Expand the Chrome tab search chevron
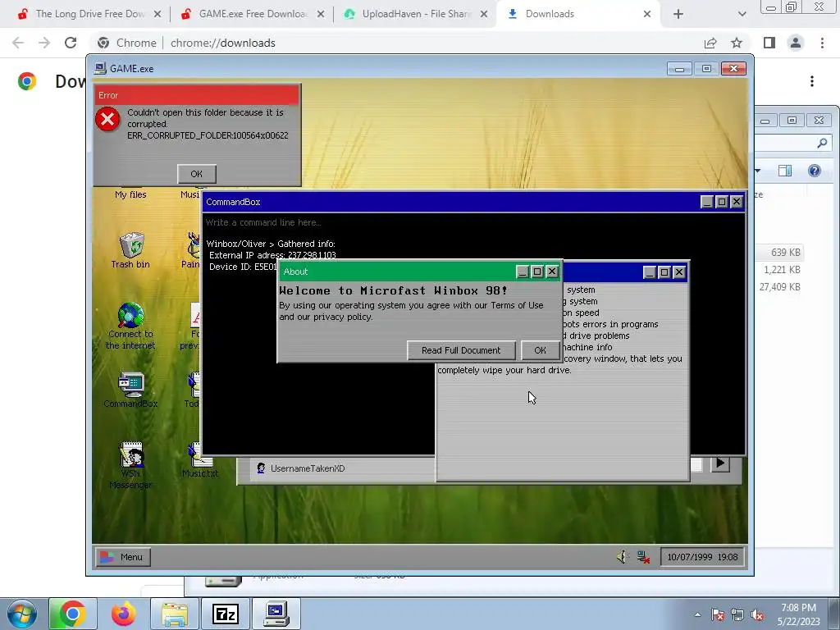The image size is (840, 630). pos(742,14)
